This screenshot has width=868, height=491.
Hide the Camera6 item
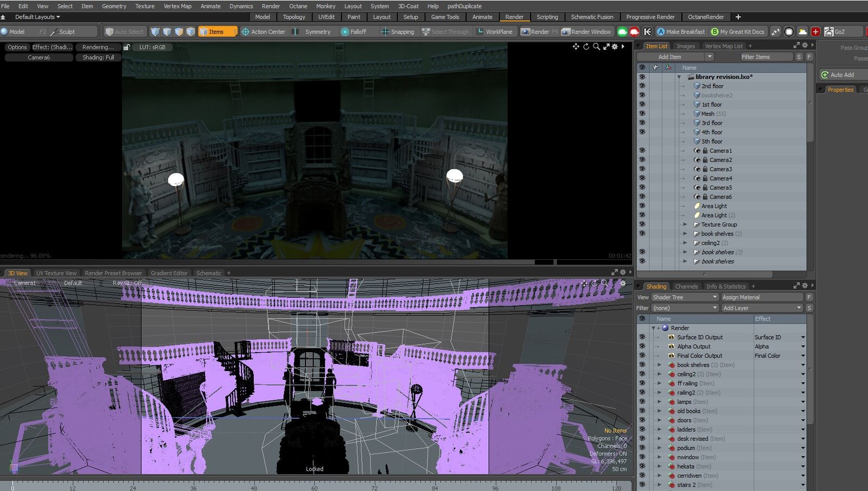pyautogui.click(x=642, y=196)
